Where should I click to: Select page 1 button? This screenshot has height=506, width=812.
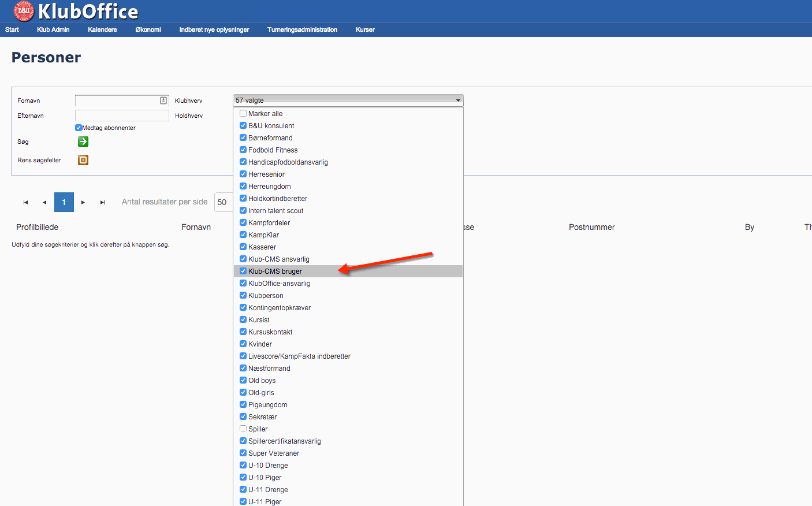[x=64, y=202]
